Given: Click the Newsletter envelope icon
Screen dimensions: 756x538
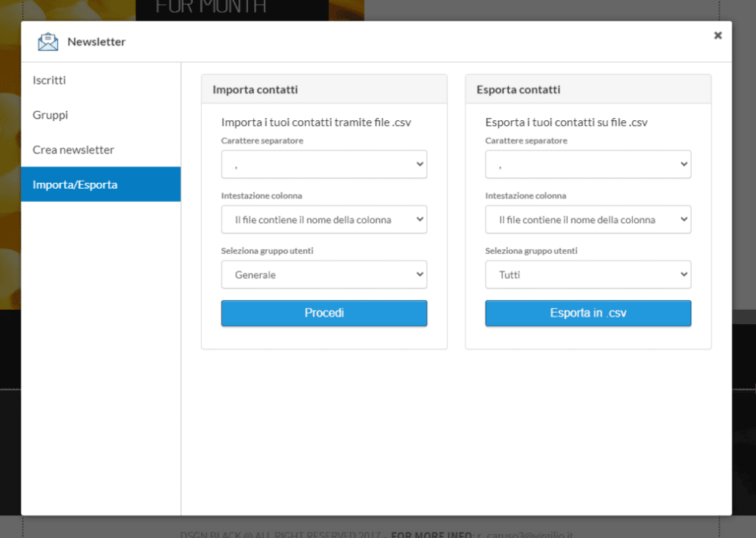Looking at the screenshot, I should (48, 42).
